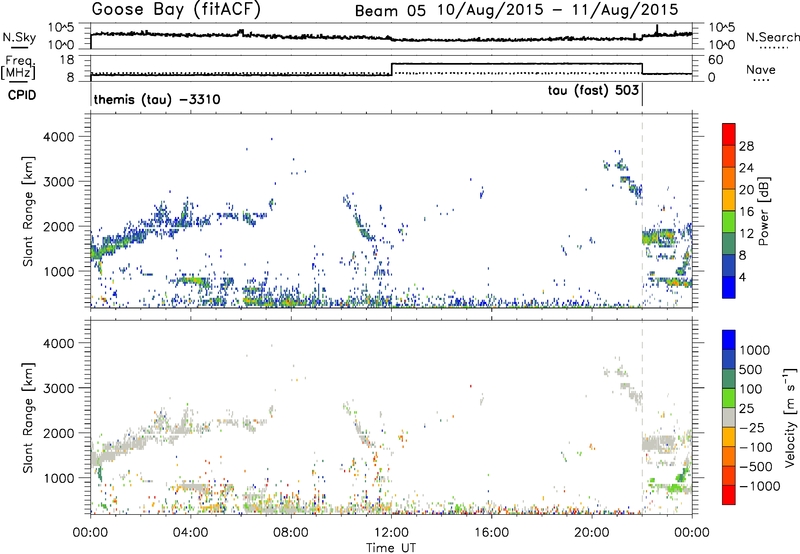Click the 3000 tick of velocity panel

(59, 388)
